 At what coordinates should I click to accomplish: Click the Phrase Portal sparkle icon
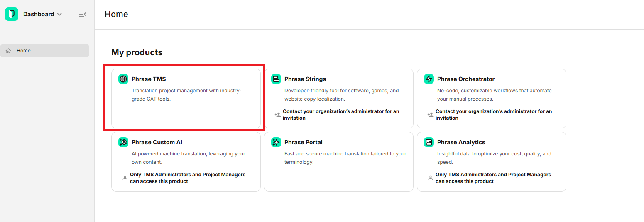point(276,142)
